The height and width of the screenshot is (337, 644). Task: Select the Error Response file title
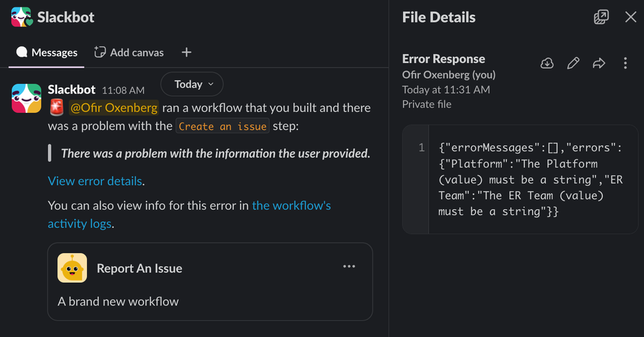pos(444,59)
